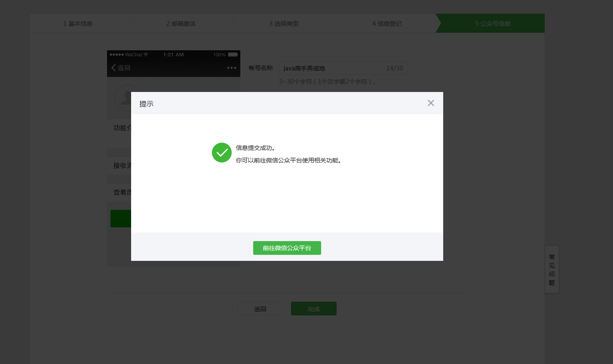613x364 pixels.
Task: Select step 4 信息登记 tab
Action: (387, 24)
